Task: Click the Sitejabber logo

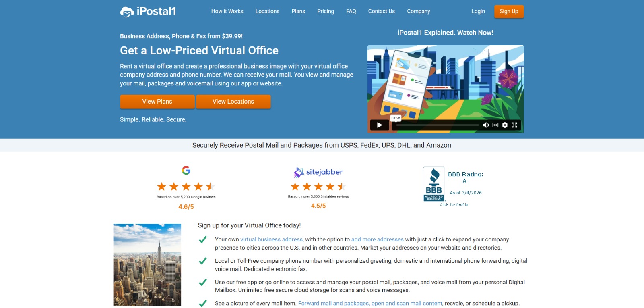Action: [318, 172]
